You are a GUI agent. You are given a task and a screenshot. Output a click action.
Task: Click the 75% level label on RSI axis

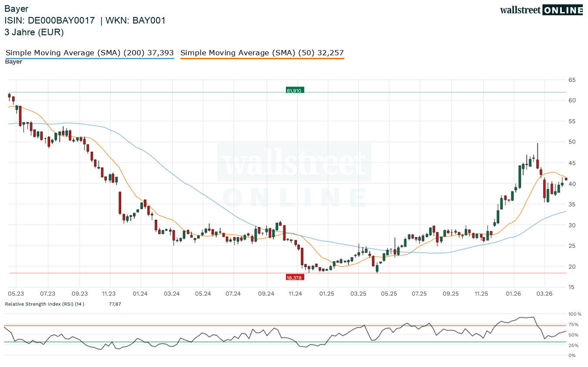[573, 325]
